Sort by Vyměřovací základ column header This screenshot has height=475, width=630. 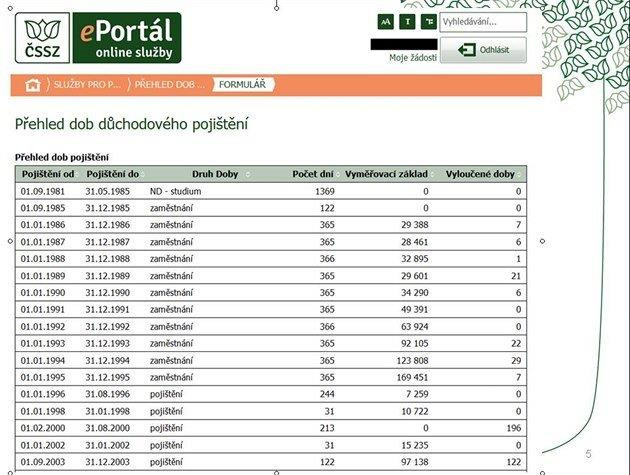(386, 174)
